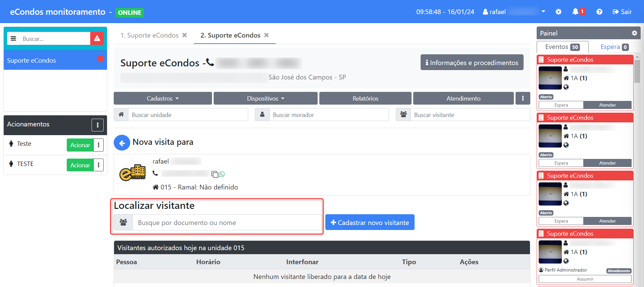The width and height of the screenshot is (644, 287).
Task: Go back with blue arrow button
Action: 122,143
